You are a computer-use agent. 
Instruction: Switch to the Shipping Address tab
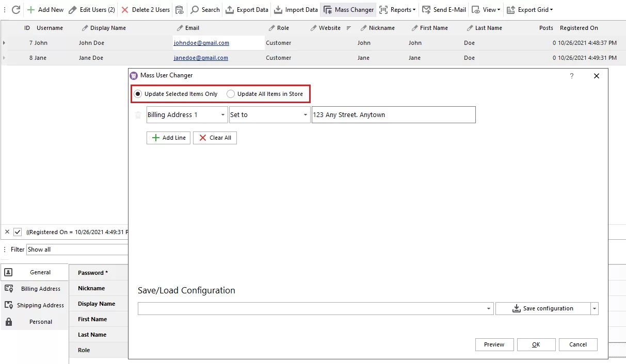40,305
